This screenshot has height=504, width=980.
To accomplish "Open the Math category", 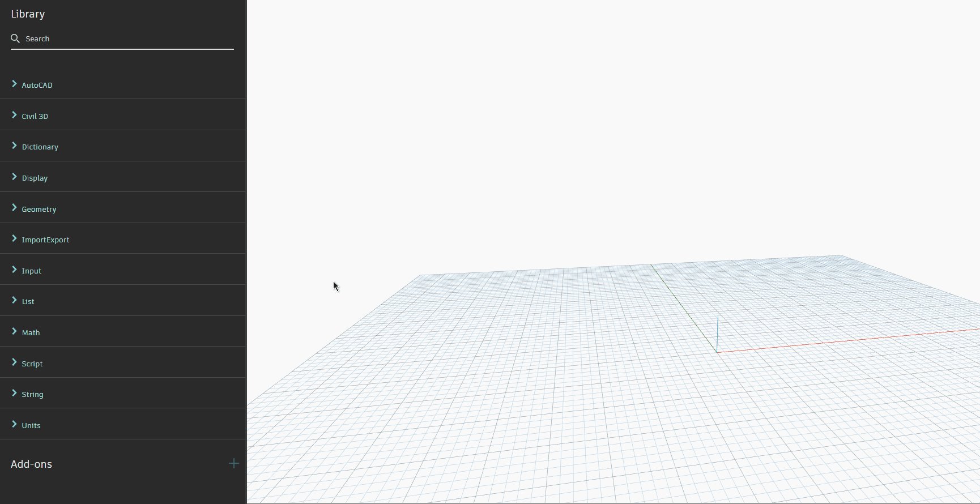I will pos(31,332).
